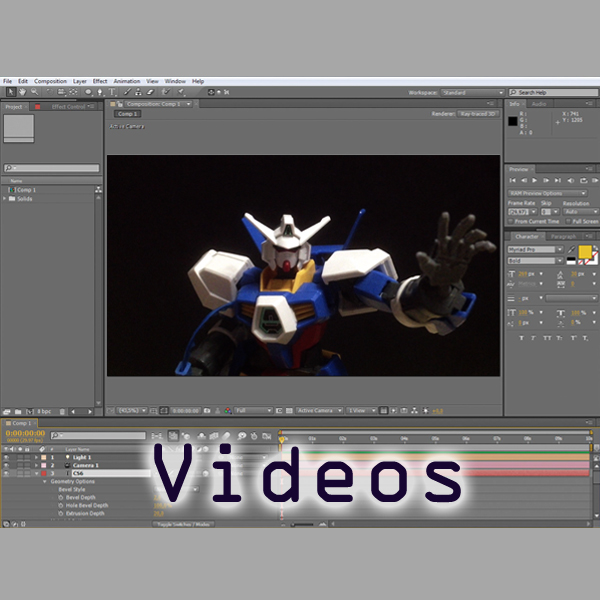
Task: Enable From Current Time checkbox
Action: pos(510,221)
